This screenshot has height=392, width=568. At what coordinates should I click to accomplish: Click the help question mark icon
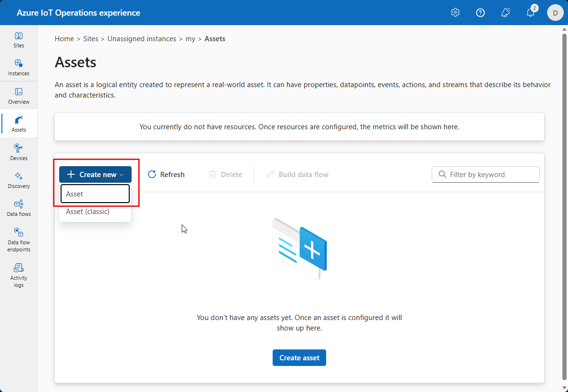tap(480, 13)
